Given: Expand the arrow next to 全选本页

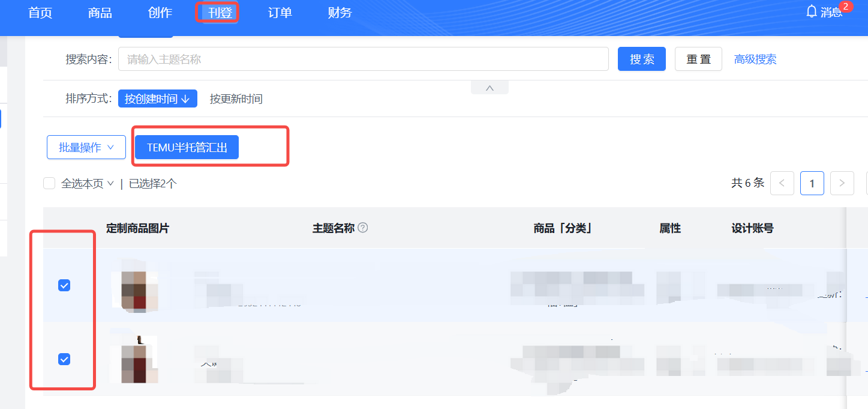Looking at the screenshot, I should point(110,183).
